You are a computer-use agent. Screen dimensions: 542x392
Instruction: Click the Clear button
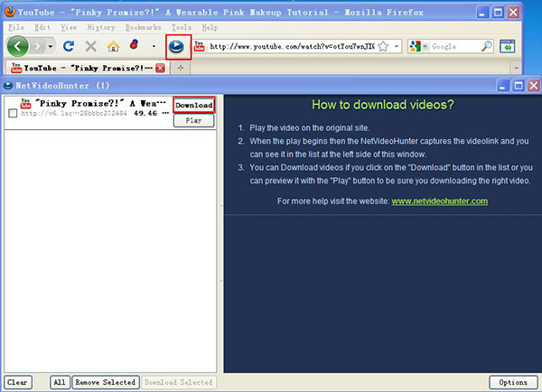pos(18,382)
